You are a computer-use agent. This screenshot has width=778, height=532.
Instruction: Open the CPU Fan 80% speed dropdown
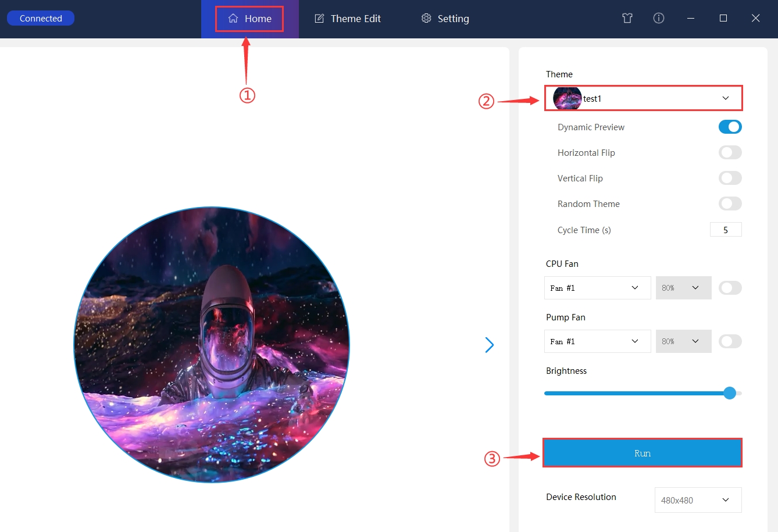(683, 288)
